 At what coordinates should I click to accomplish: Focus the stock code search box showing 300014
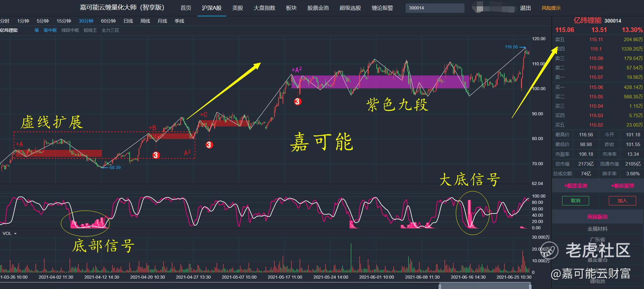435,8
